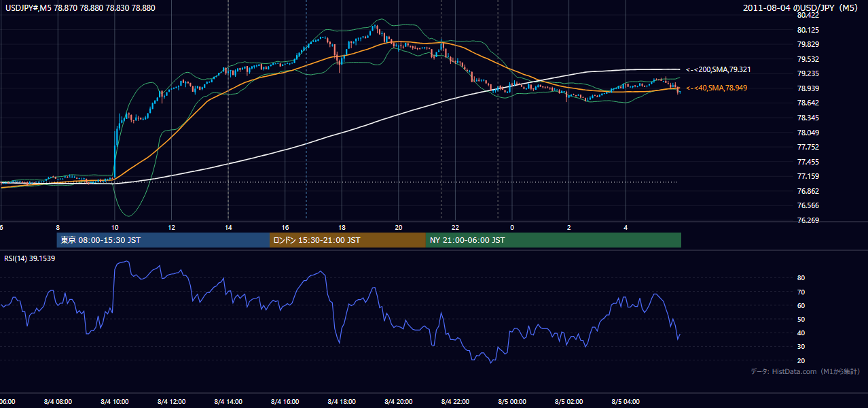Click the 8/5 04:00 date axis label

(626, 402)
